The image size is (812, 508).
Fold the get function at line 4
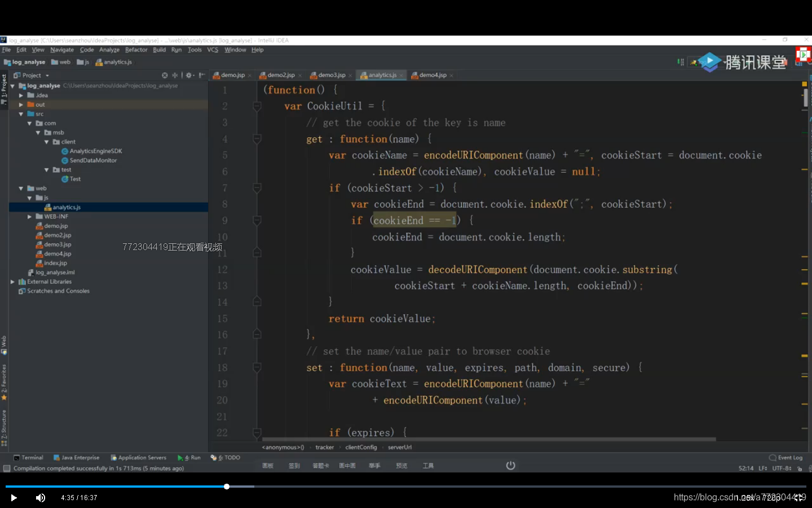click(x=257, y=139)
